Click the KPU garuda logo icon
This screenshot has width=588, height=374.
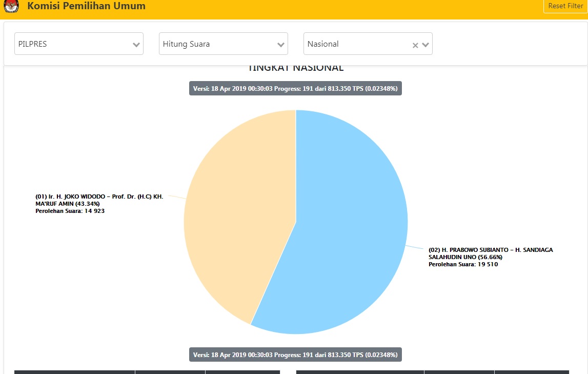[x=11, y=7]
